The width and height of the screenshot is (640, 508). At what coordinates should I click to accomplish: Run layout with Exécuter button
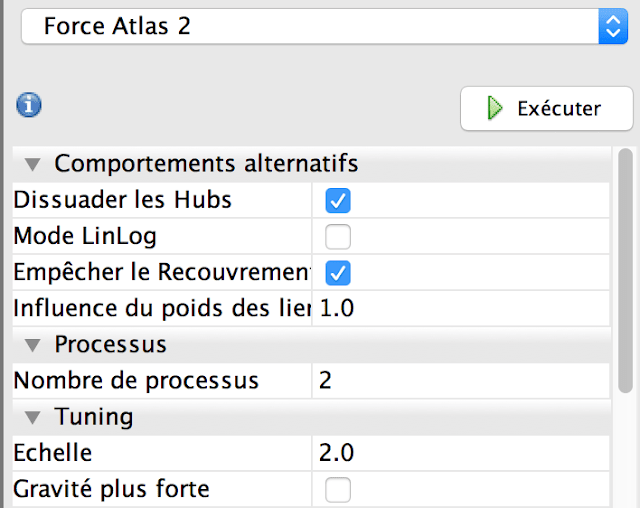tap(547, 109)
